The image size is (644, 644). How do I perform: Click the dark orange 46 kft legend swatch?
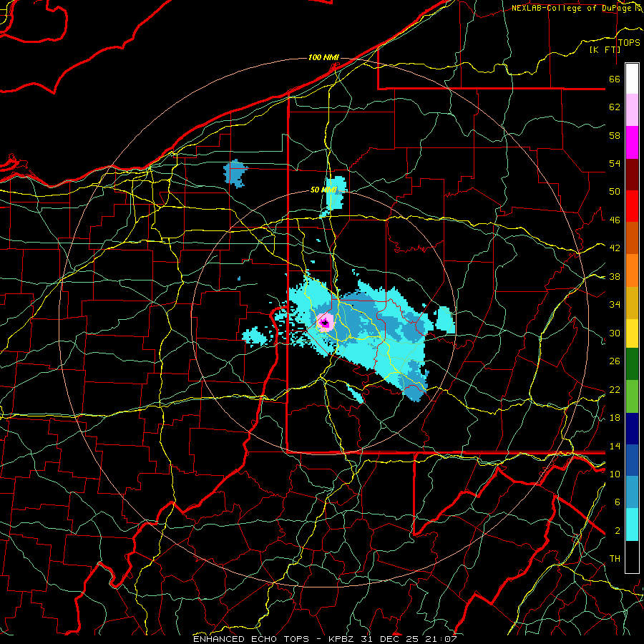click(x=632, y=238)
